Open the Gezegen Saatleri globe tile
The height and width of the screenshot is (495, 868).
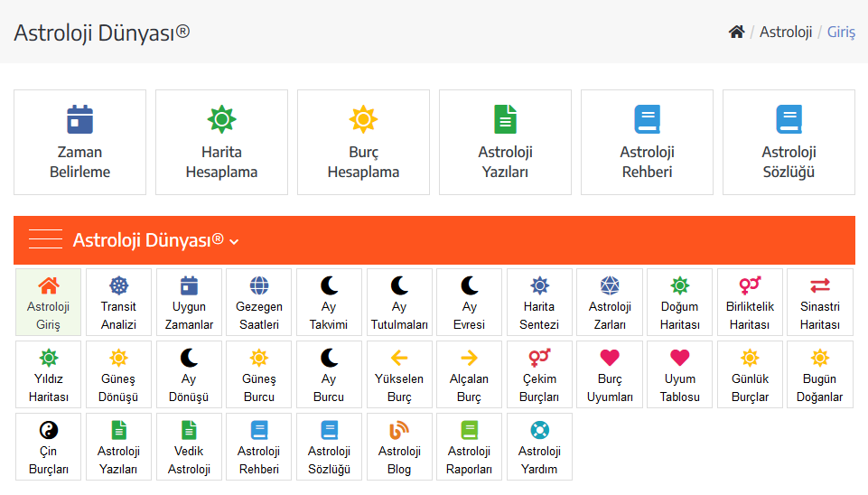tap(259, 303)
